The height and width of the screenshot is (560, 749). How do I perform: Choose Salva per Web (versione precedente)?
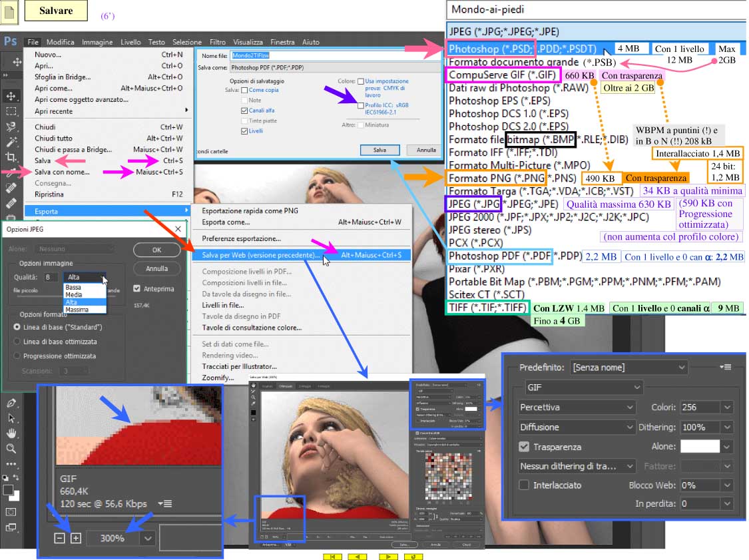[302, 255]
